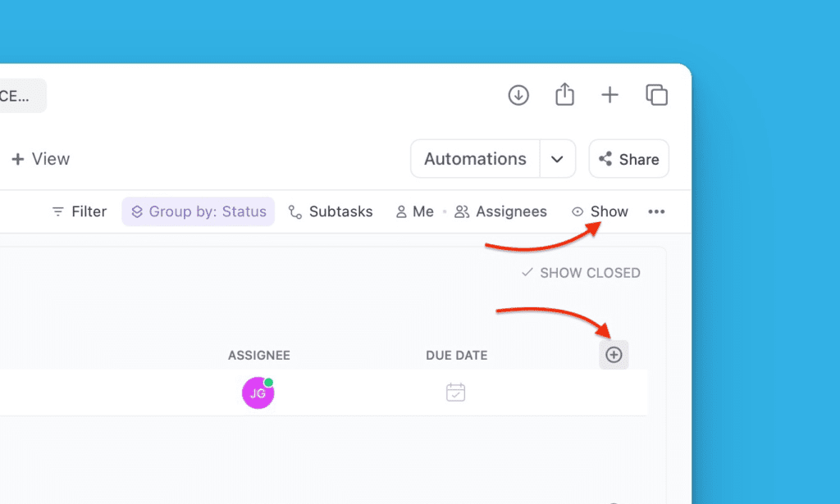Click the export/share arrow icon
Image resolution: width=840 pixels, height=504 pixels.
[x=564, y=95]
